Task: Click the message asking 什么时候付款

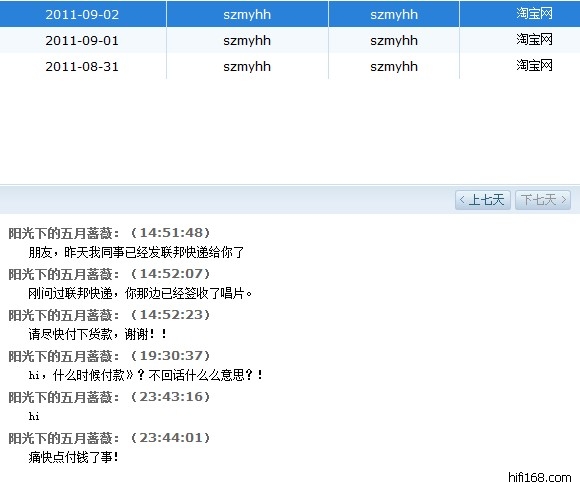Action: coord(146,376)
